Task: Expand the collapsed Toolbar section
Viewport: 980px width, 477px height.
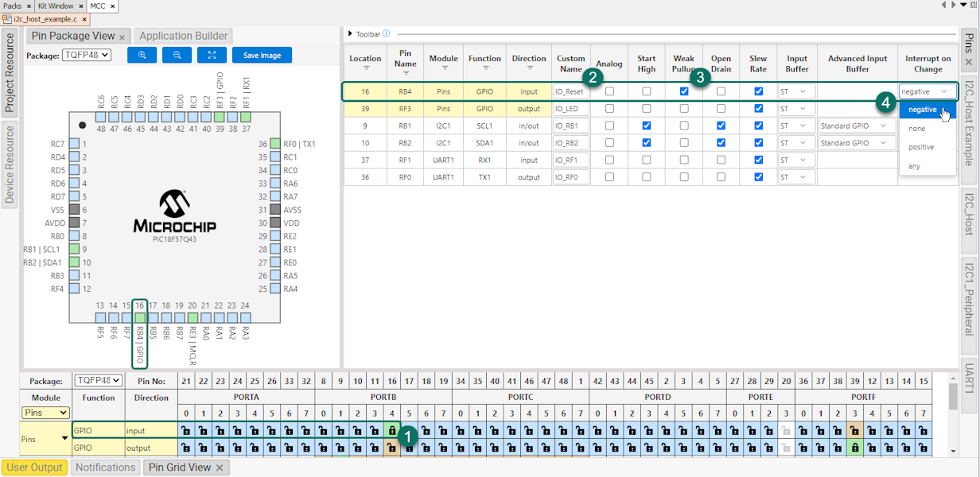Action: (349, 34)
